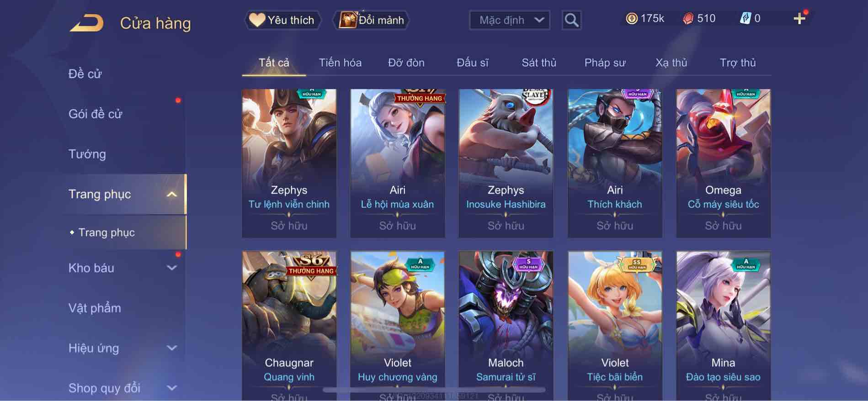Expand the Kho báu sidebar section
Screen dimensions: 868x401
[171, 268]
